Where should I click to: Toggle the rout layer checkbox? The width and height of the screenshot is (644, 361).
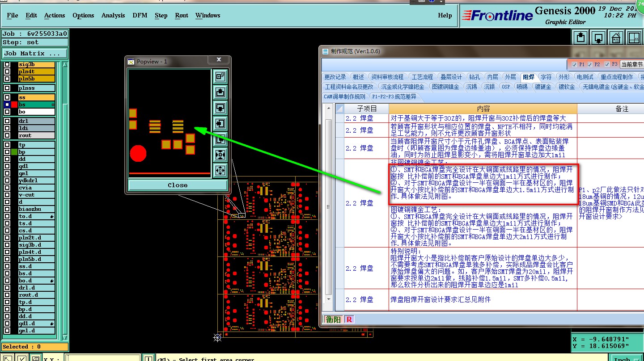tap(7, 135)
